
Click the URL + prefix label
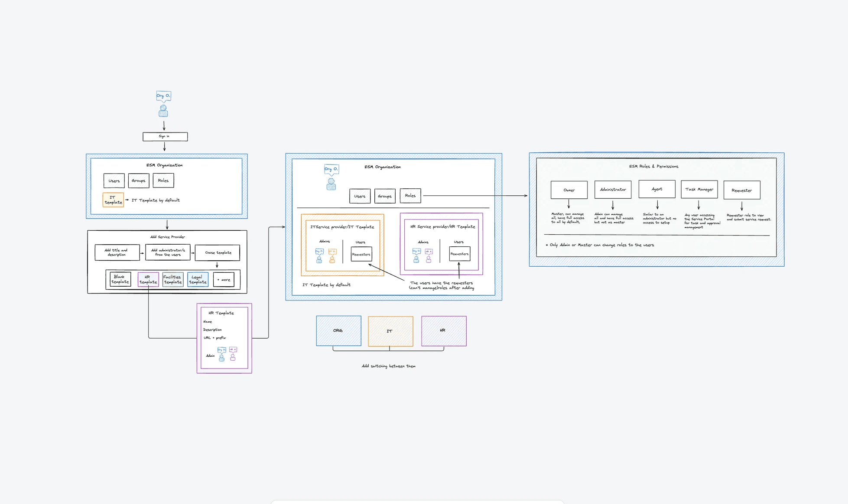point(214,338)
